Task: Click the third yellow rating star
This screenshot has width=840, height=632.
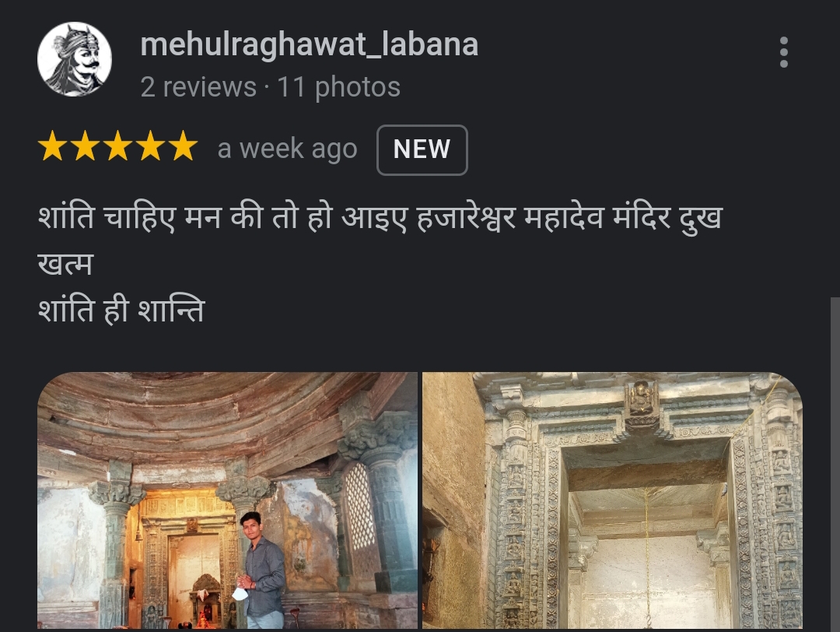Action: (118, 146)
